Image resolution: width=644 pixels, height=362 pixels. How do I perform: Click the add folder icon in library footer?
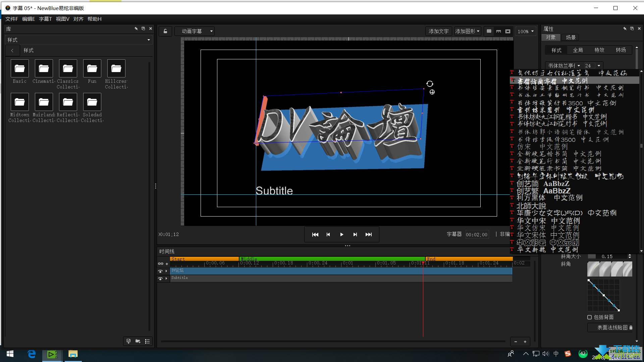point(138,341)
